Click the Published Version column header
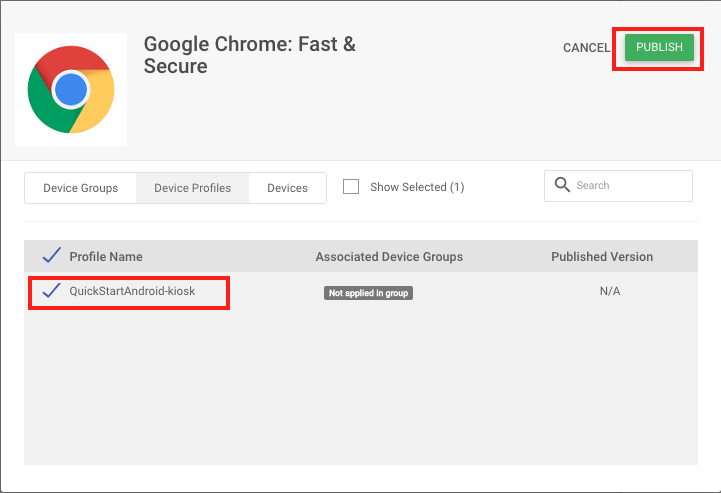Screen dimensions: 721x493 pyautogui.click(x=602, y=257)
